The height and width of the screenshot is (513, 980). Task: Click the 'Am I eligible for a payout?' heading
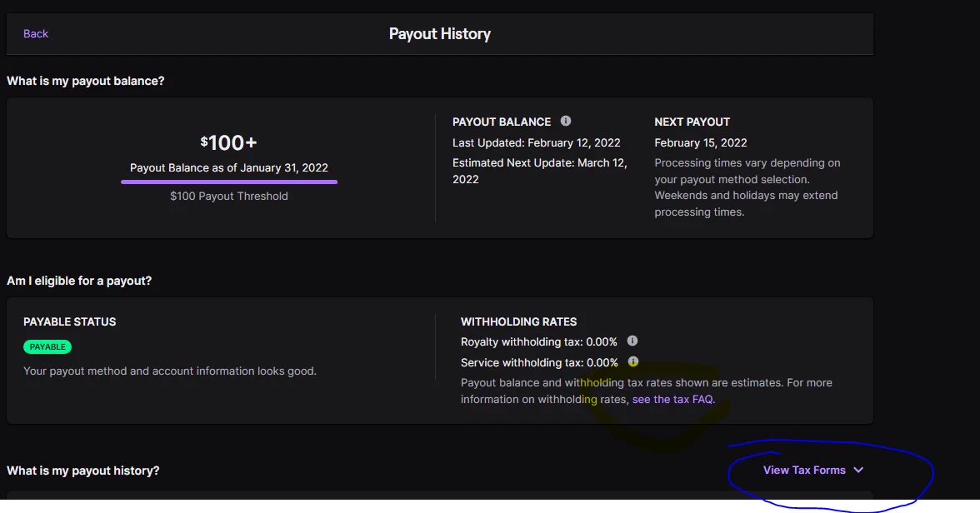pos(79,281)
